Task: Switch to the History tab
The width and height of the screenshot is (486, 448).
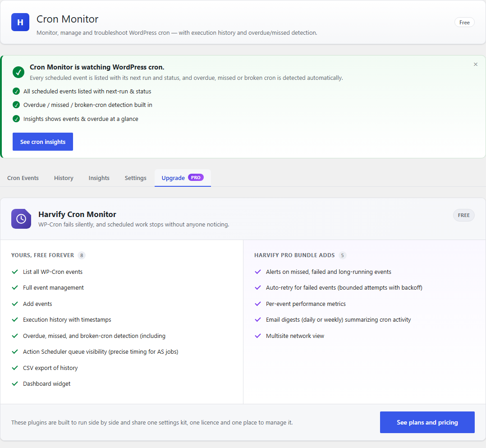Action: [64, 178]
